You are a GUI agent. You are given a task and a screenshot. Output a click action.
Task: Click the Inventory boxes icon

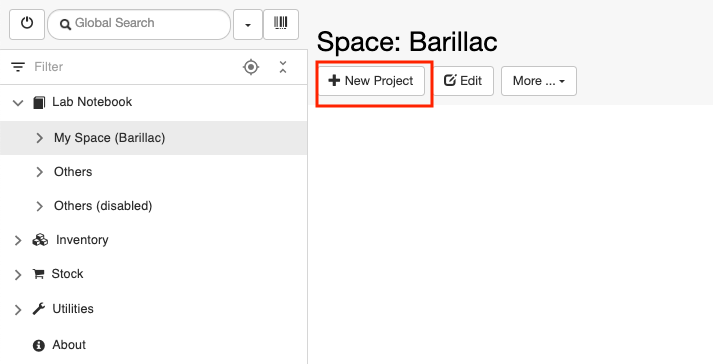pos(40,240)
